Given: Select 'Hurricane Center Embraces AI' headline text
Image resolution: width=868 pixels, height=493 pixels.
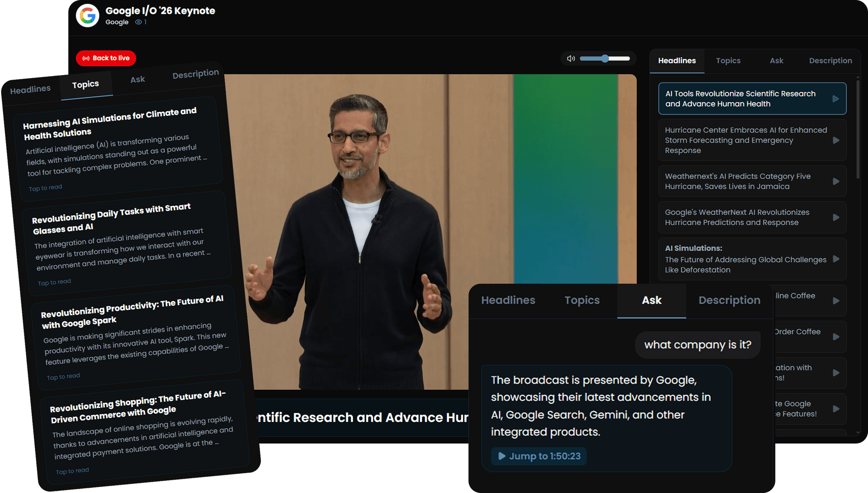Looking at the screenshot, I should [x=746, y=140].
